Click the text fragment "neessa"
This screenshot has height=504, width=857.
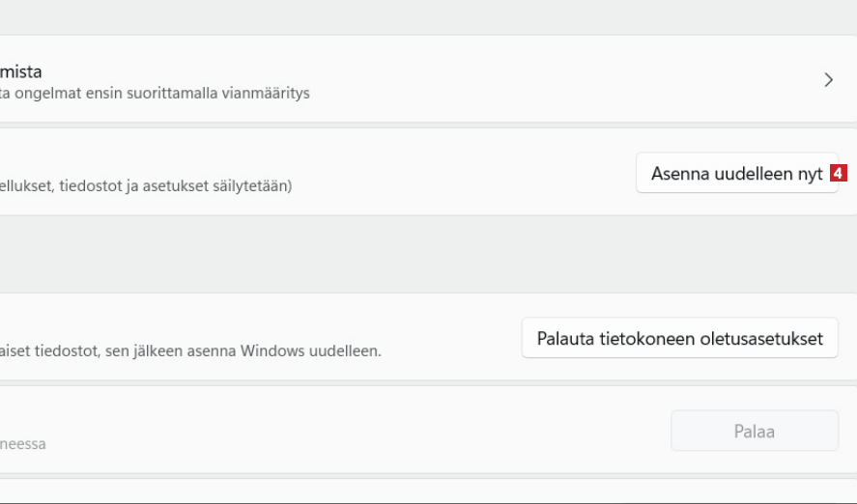(22, 444)
